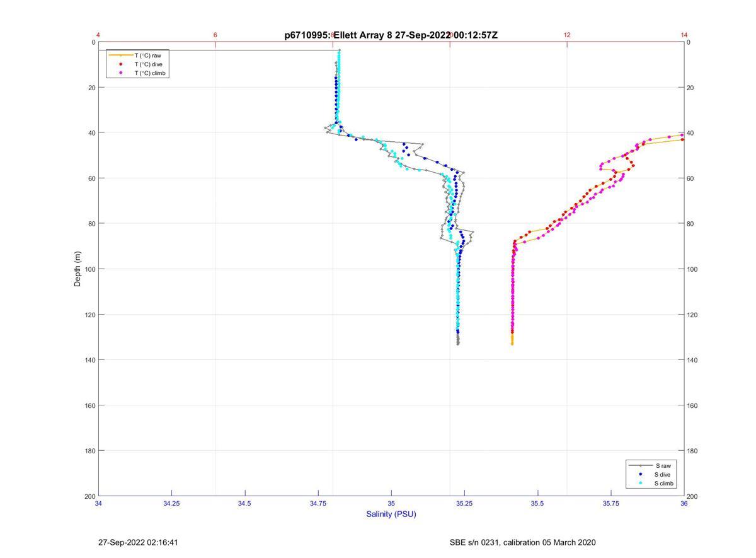756x558 pixels.
Task: Select the 'T (°C) raw' legend entry
Action: coord(137,55)
